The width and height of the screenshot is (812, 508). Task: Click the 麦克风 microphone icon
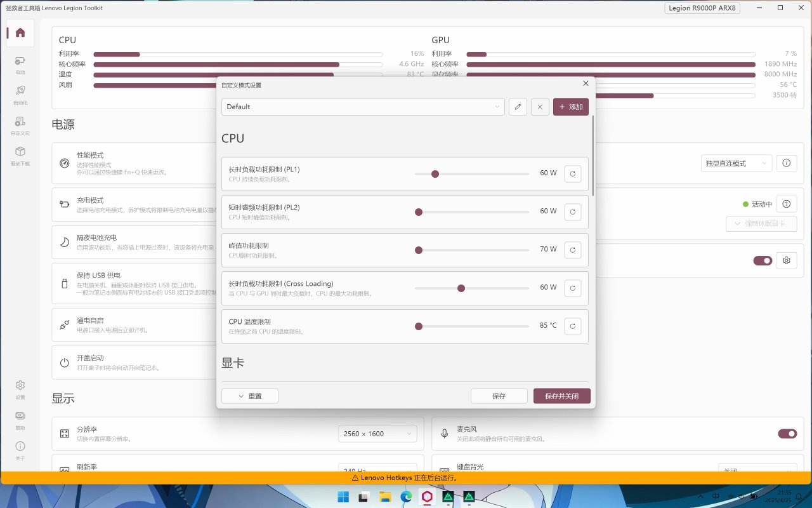tap(445, 434)
